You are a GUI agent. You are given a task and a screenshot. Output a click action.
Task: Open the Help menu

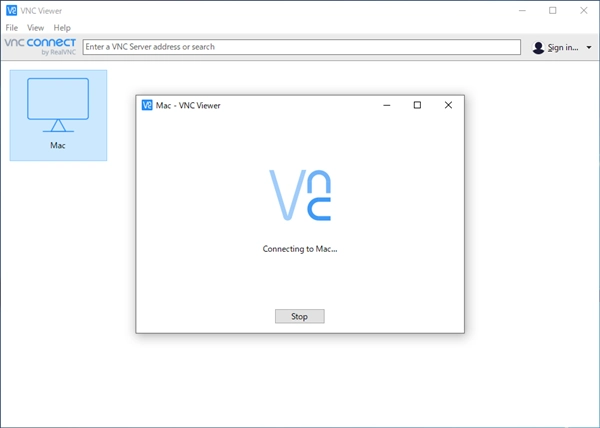click(62, 28)
